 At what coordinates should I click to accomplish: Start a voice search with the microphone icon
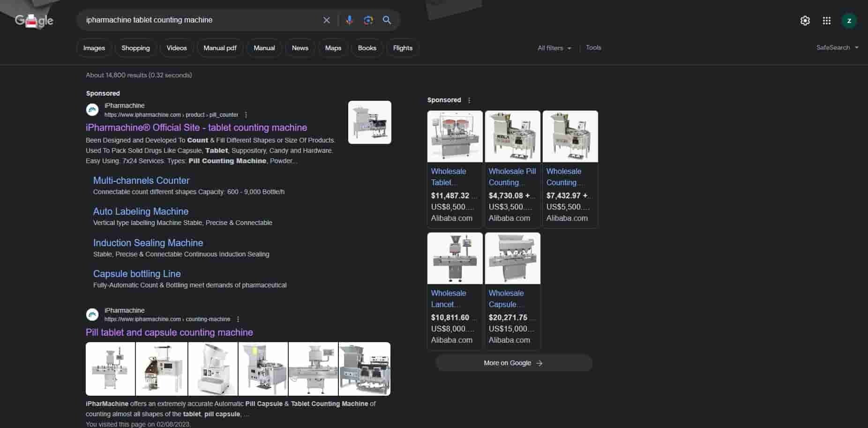point(349,20)
